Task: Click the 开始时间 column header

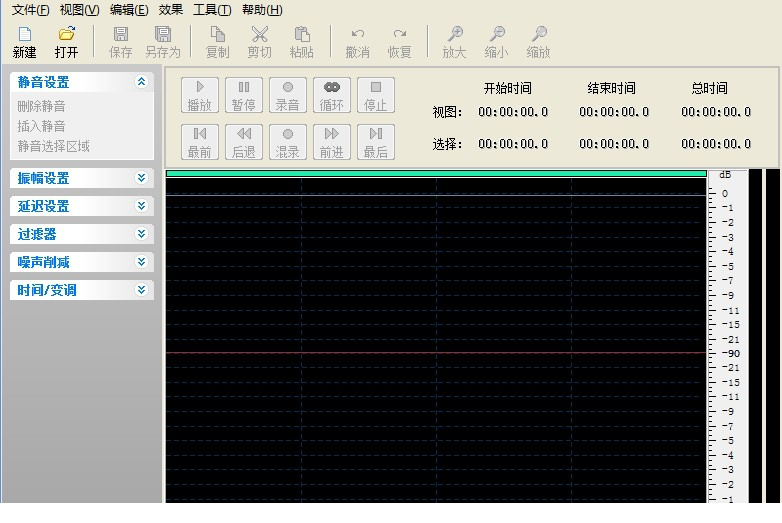Action: point(508,88)
